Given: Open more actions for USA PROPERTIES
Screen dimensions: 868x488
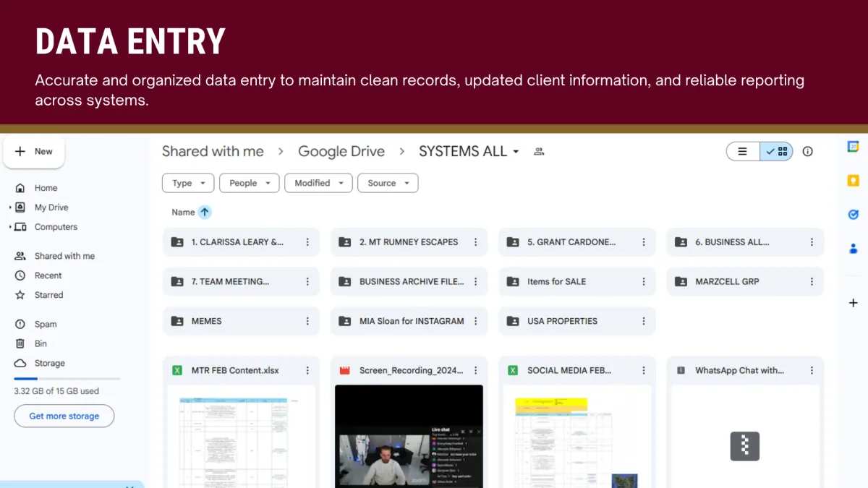Looking at the screenshot, I should point(644,321).
